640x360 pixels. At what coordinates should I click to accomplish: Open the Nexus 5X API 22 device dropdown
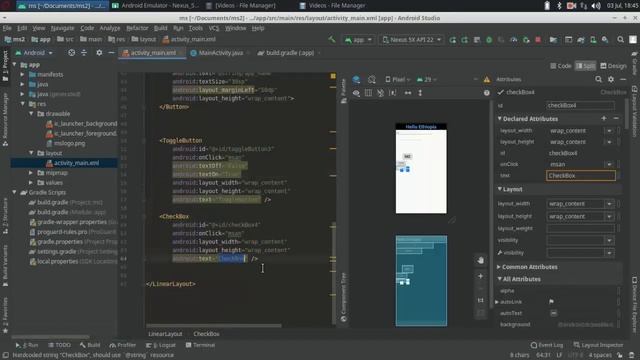click(411, 40)
